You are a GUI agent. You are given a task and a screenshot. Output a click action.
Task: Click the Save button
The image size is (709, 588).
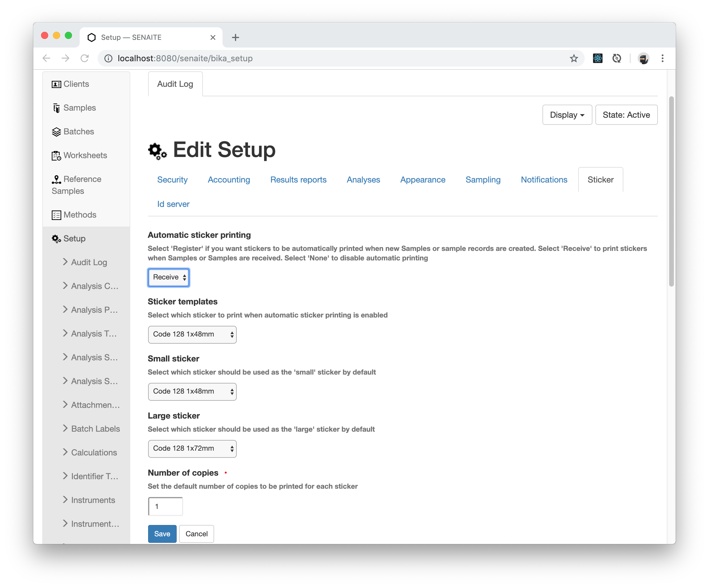[162, 533]
